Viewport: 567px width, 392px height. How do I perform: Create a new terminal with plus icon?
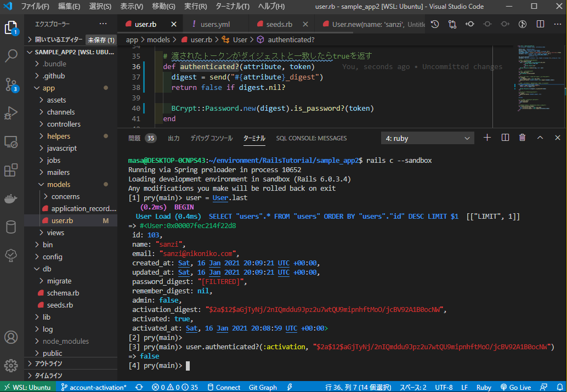pyautogui.click(x=487, y=138)
